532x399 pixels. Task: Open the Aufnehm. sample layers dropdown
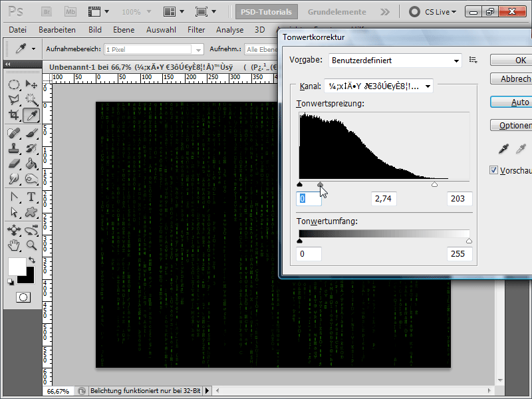click(x=261, y=49)
